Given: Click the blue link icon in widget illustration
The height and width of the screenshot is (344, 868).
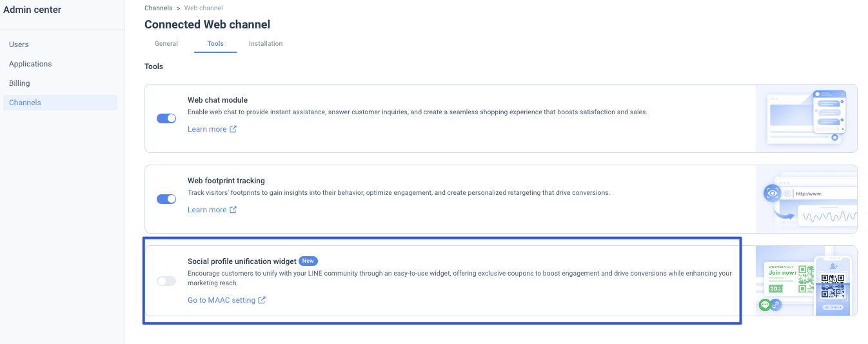Looking at the screenshot, I should (776, 305).
